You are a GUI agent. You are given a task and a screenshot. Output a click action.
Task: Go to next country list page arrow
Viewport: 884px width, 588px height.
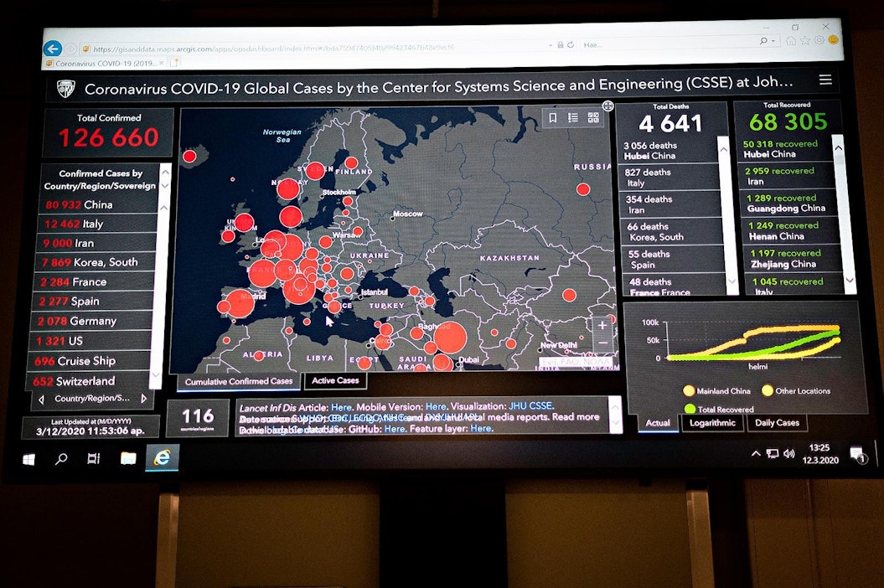[143, 399]
